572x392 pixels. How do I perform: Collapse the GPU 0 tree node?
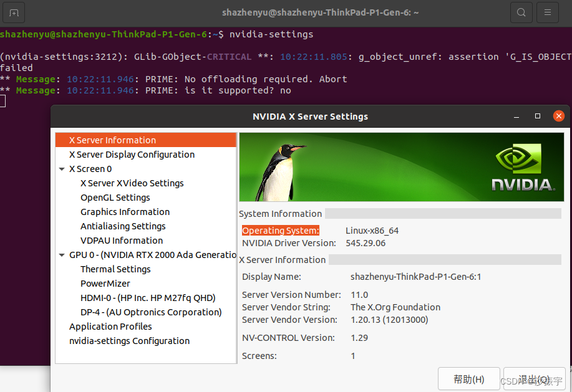(x=62, y=255)
